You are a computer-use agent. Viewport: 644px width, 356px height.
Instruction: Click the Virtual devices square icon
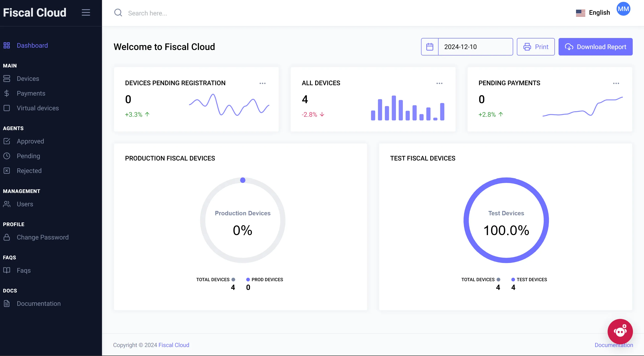tap(7, 108)
